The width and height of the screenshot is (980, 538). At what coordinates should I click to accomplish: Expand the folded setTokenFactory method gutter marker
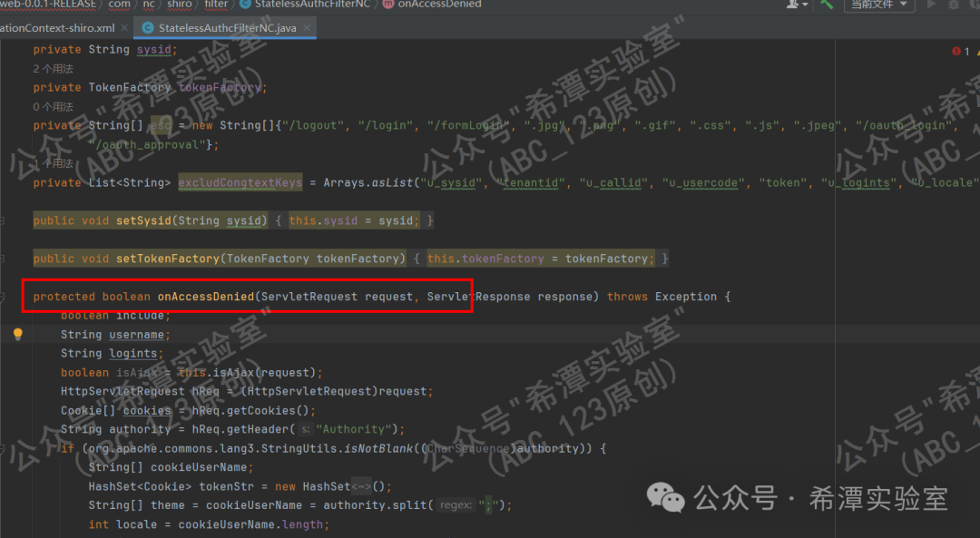(3, 259)
